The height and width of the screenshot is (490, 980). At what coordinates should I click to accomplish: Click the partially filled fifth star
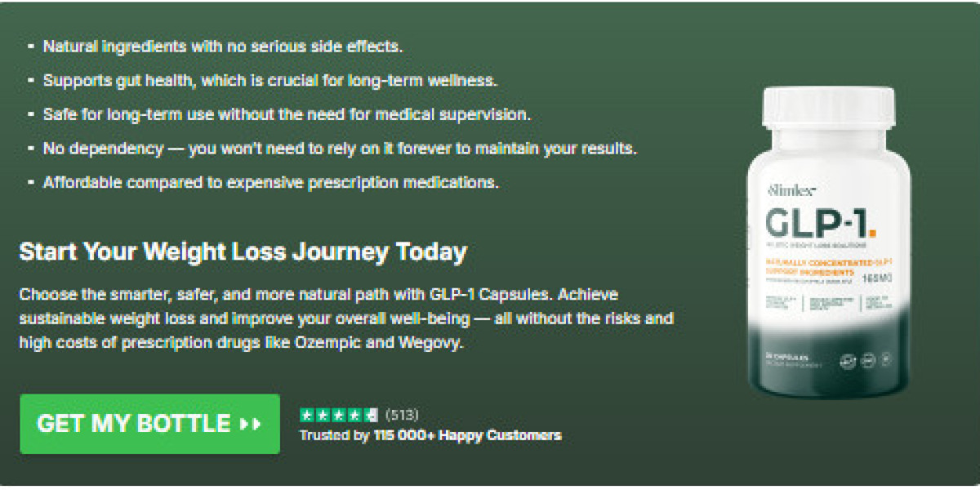pos(371,414)
